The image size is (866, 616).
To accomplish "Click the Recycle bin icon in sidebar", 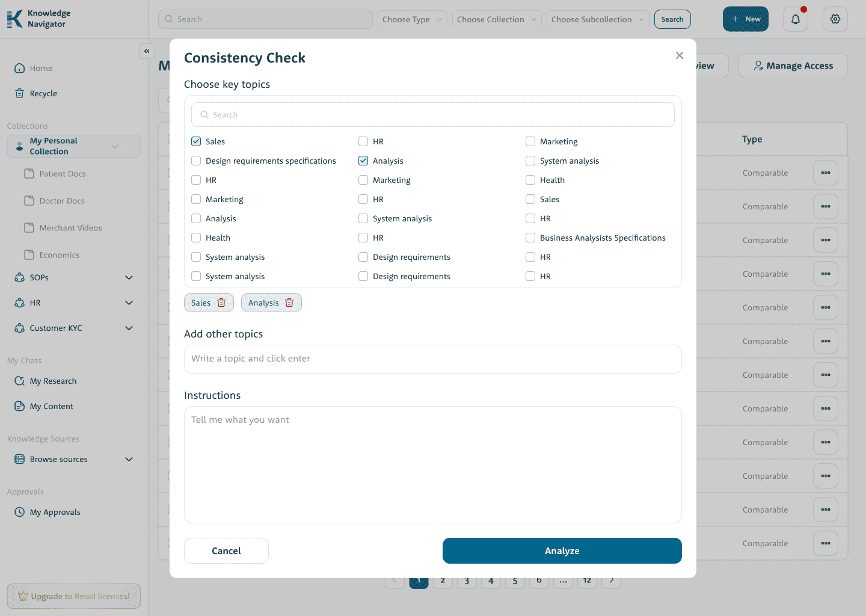I will [20, 93].
